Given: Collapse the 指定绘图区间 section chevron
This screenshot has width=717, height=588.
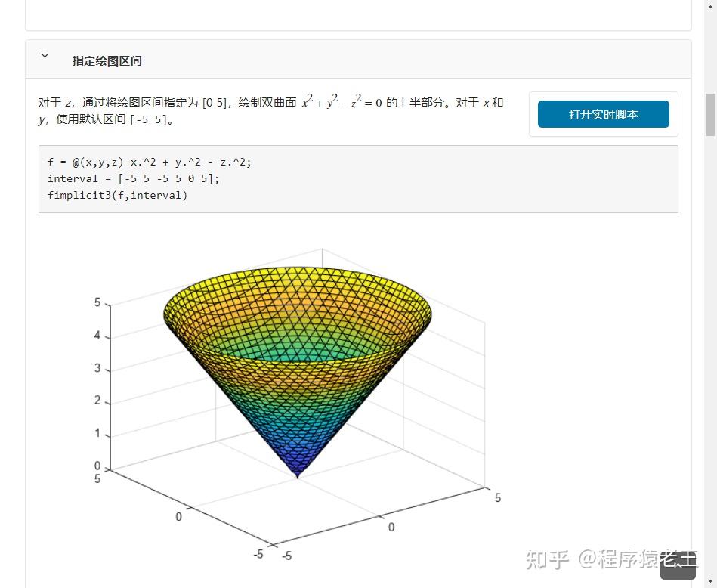Looking at the screenshot, I should click(x=45, y=55).
